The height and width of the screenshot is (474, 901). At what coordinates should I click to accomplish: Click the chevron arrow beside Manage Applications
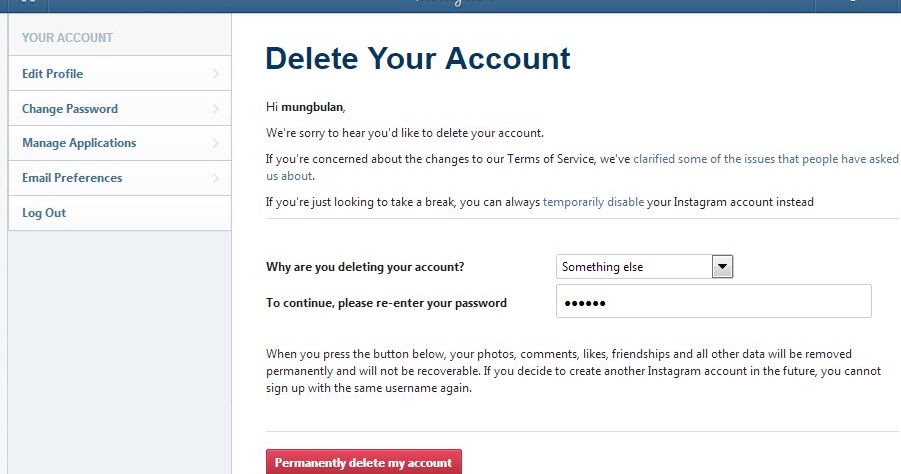coord(216,143)
